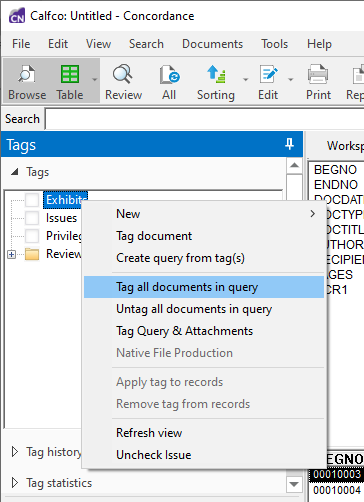Open the View menu

pyautogui.click(x=98, y=44)
